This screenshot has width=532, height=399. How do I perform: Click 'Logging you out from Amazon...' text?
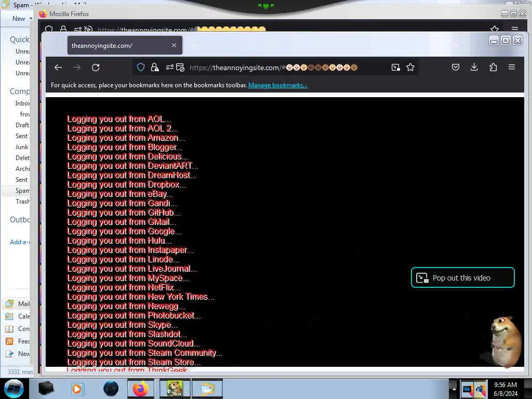coord(126,138)
